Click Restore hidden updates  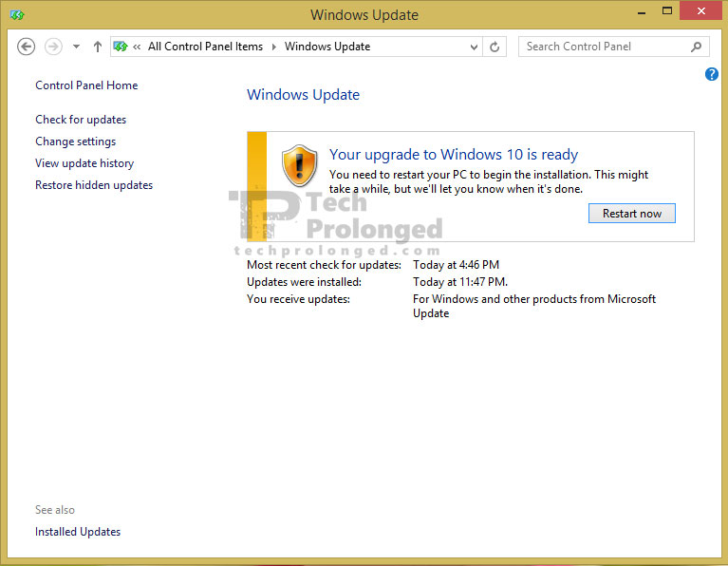click(94, 185)
